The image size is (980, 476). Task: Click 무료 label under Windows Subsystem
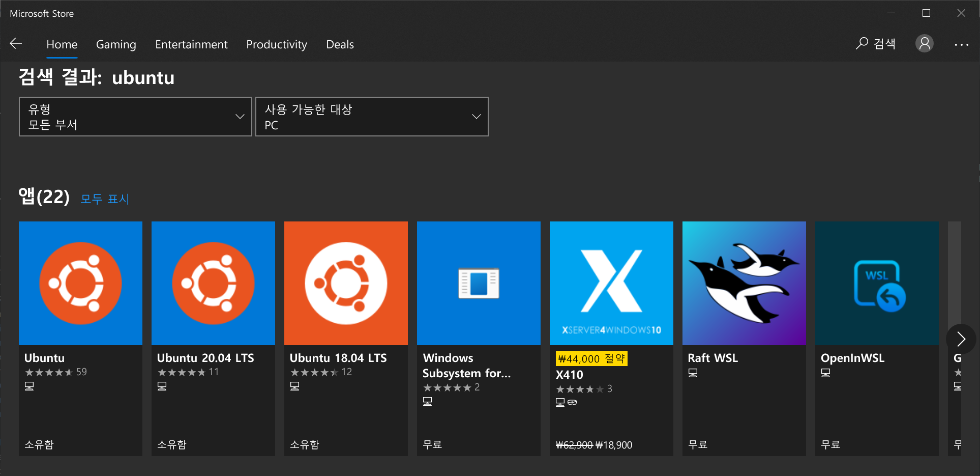tap(432, 444)
